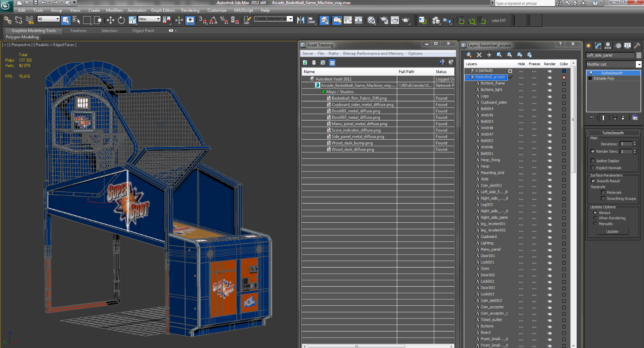Viewport: 644px width, 348px height.
Task: Click the Polygon Modeling panel label
Action: click(22, 37)
